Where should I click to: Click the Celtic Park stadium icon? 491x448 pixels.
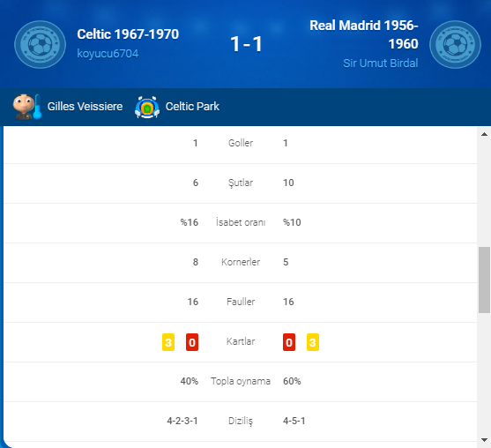(x=147, y=107)
